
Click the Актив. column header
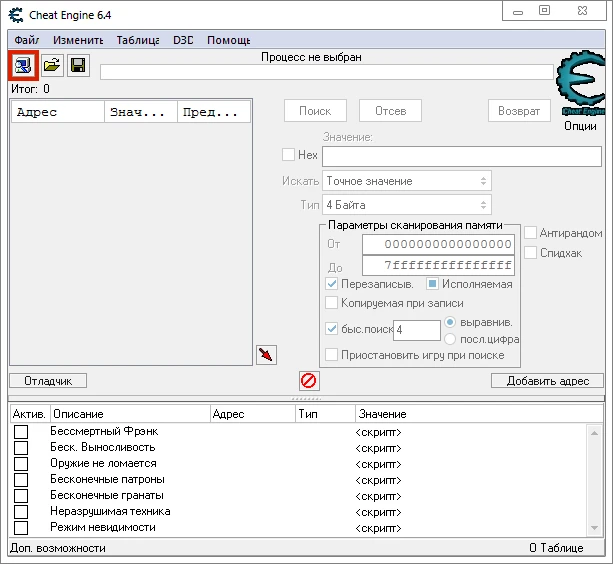[30, 414]
